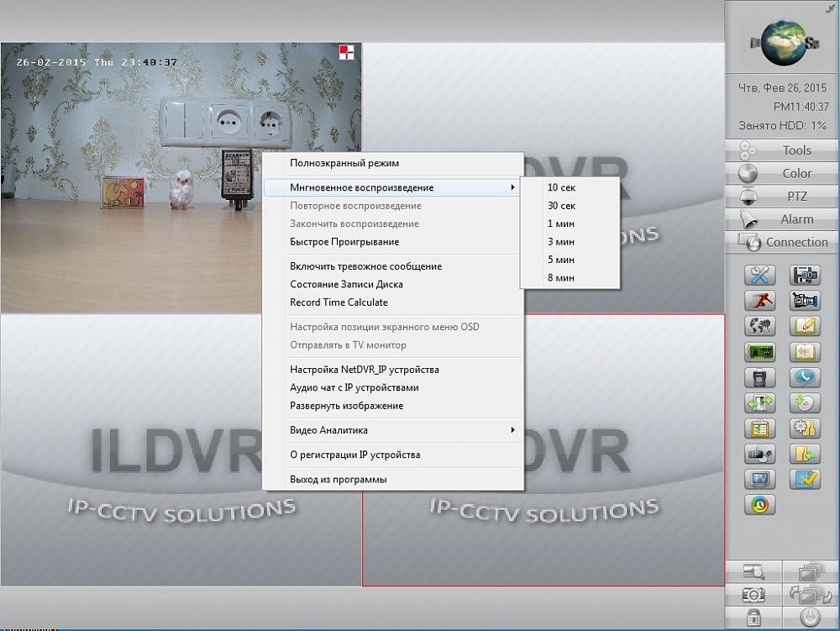Choose 30 сек instant playback option

pyautogui.click(x=561, y=206)
